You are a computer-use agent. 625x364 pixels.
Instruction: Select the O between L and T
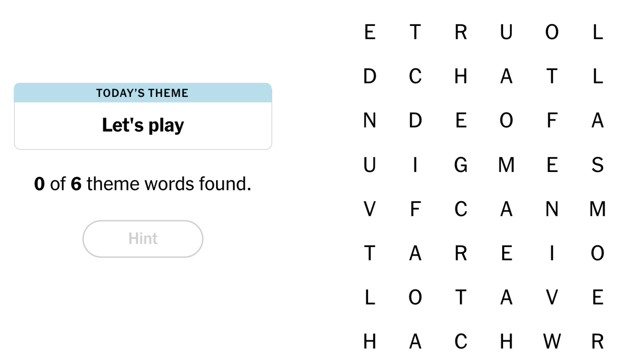415,297
